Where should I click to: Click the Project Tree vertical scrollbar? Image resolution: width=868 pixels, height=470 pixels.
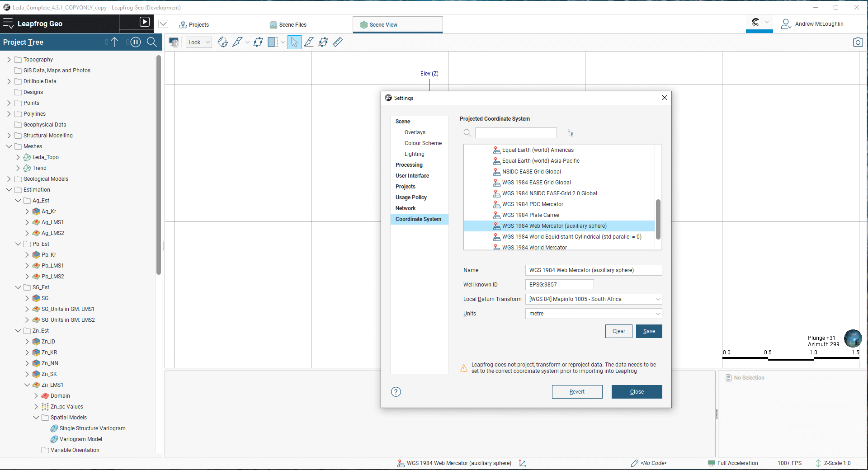[159, 165]
